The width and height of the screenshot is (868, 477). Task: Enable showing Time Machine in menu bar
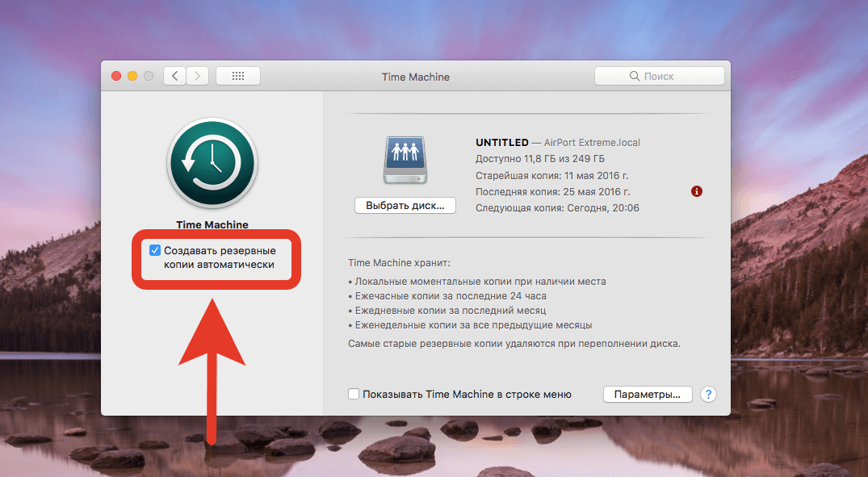point(354,395)
